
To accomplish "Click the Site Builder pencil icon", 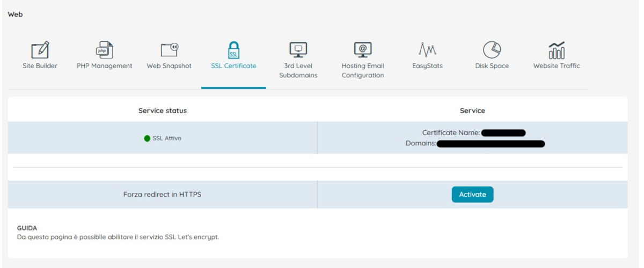I will 40,50.
